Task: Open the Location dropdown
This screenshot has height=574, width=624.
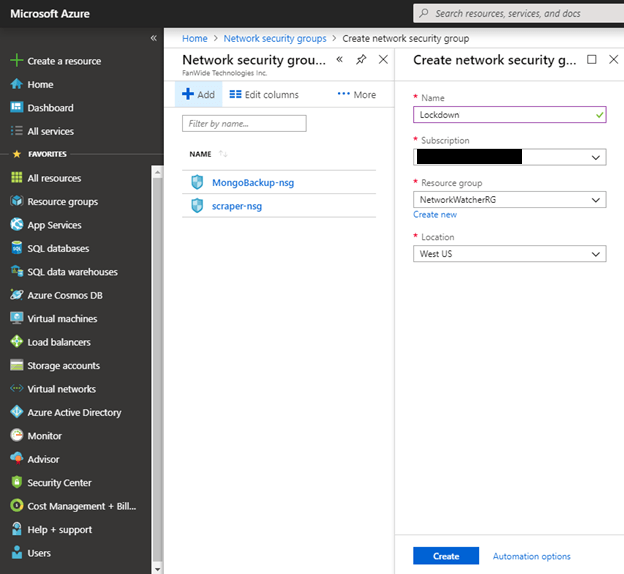Action: [x=509, y=254]
